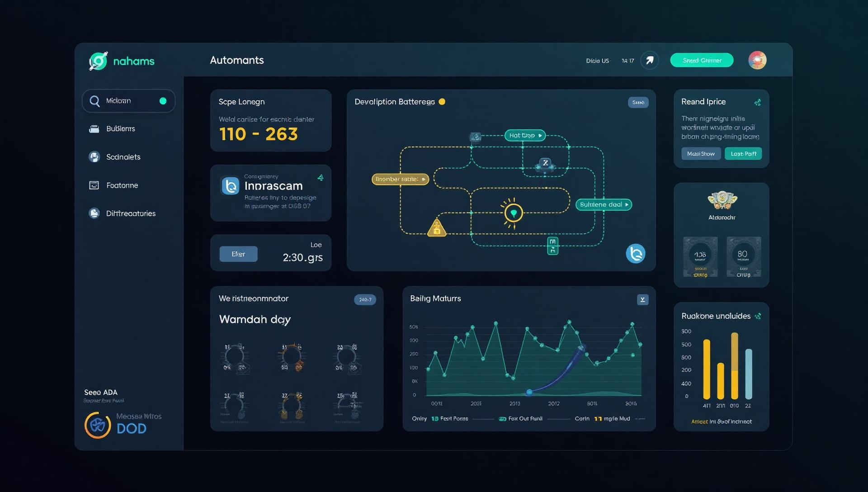Click the bottom-middle orange dial
This screenshot has width=868, height=492.
click(292, 407)
